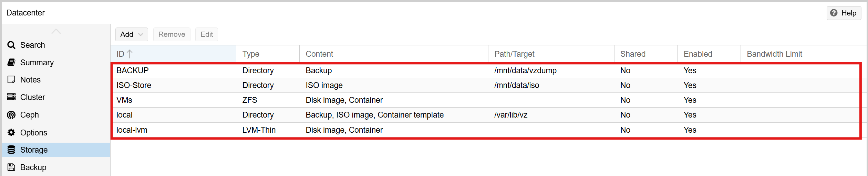
Task: Select the VMs ZFS storage row
Action: point(124,100)
